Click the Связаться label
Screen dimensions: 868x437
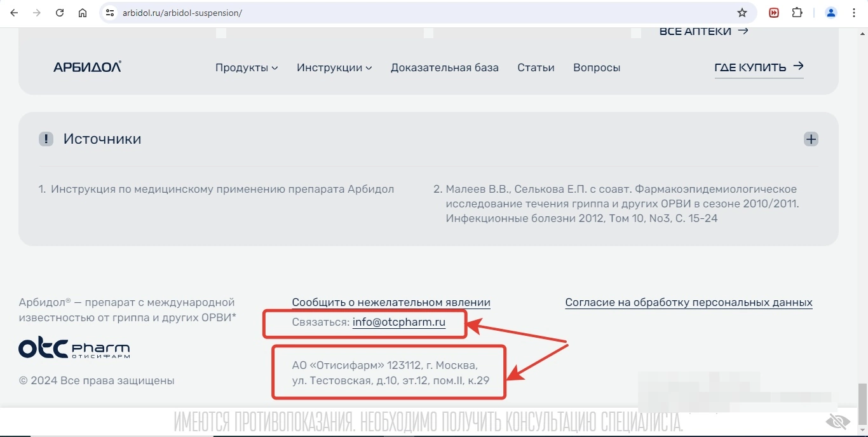click(x=320, y=323)
